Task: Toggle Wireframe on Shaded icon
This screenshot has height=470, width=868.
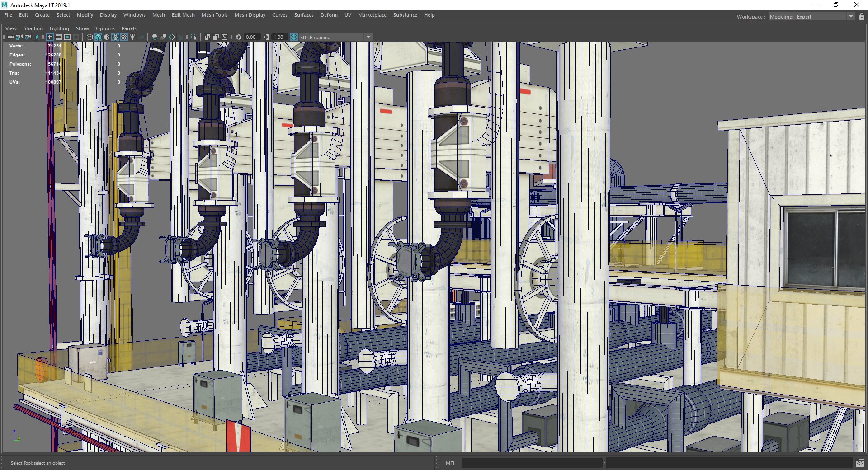Action: click(115, 37)
